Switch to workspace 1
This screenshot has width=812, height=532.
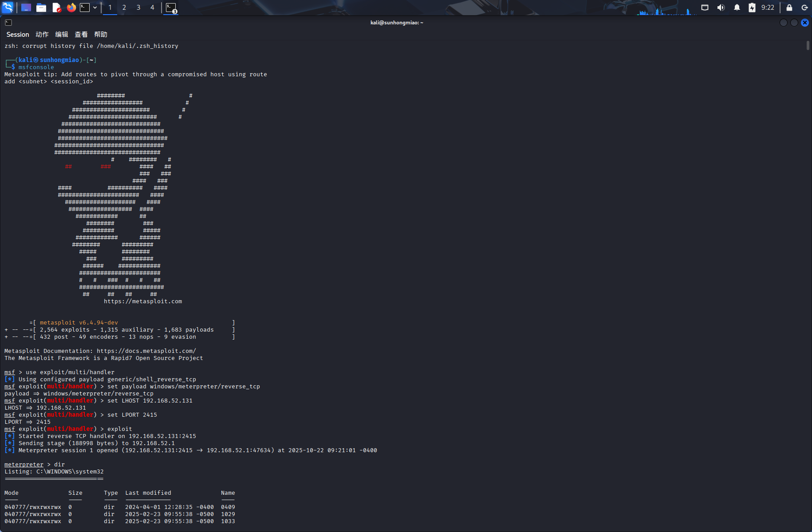click(x=110, y=8)
